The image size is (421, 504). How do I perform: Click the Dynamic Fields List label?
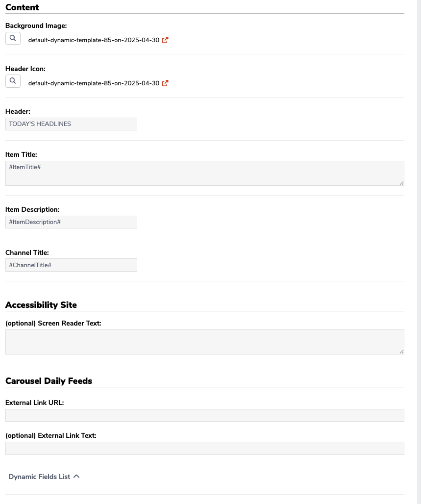[39, 477]
